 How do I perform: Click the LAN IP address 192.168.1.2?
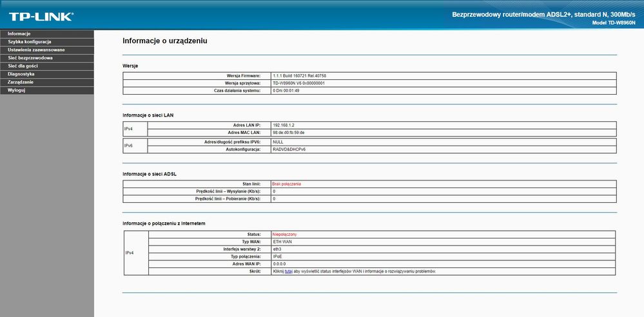[x=284, y=125]
